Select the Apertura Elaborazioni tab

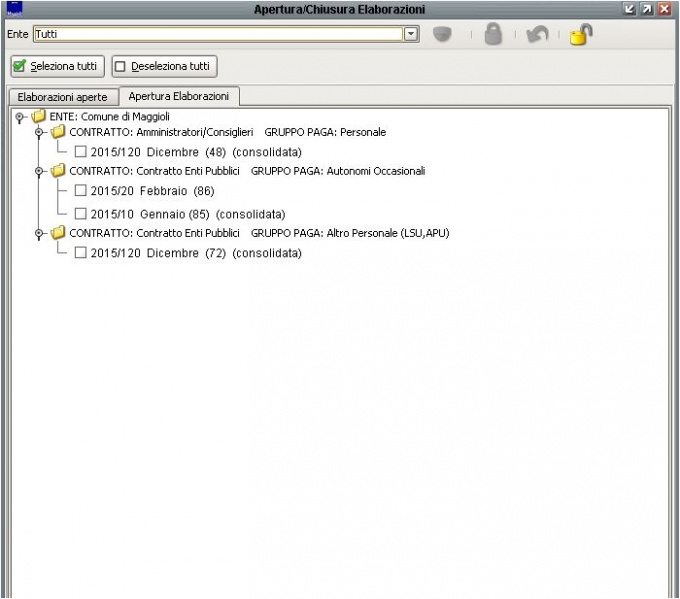(x=179, y=96)
